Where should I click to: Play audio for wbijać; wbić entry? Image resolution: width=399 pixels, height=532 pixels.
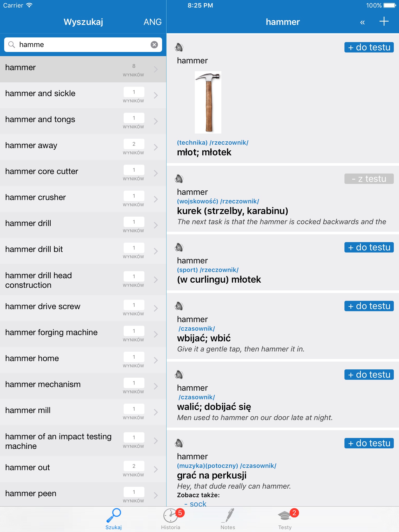click(x=179, y=306)
